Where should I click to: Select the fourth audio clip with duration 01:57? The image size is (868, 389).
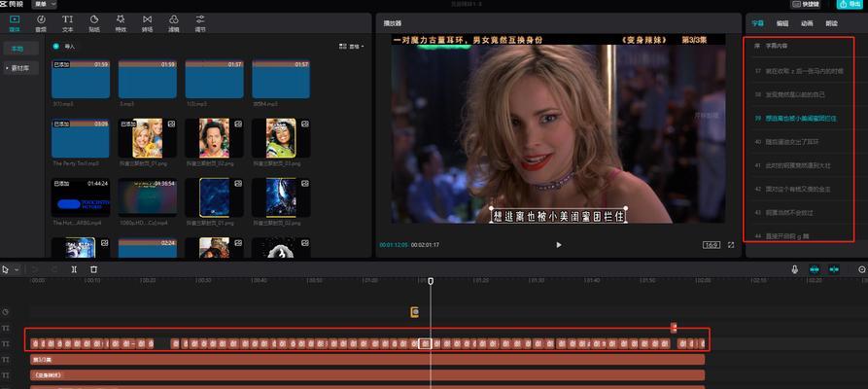point(281,79)
